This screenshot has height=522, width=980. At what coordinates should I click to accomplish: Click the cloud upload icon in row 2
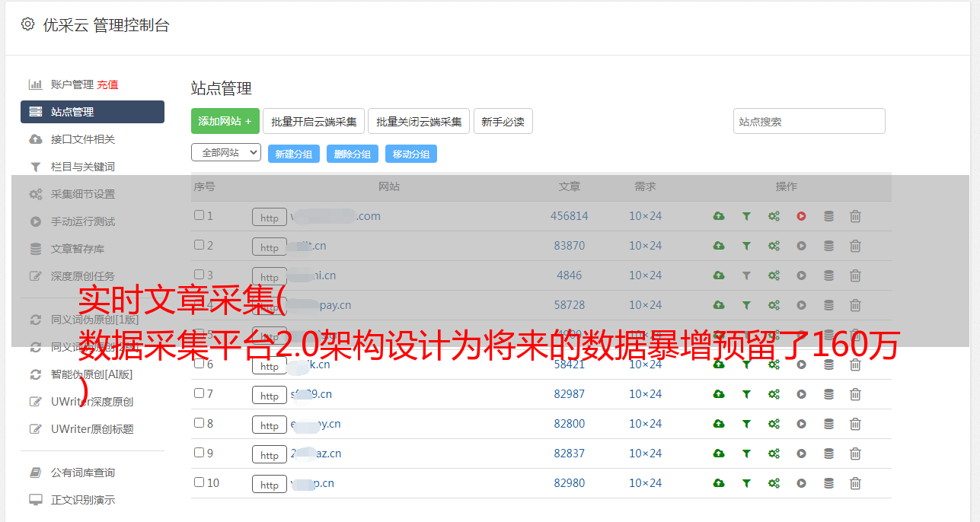[718, 246]
